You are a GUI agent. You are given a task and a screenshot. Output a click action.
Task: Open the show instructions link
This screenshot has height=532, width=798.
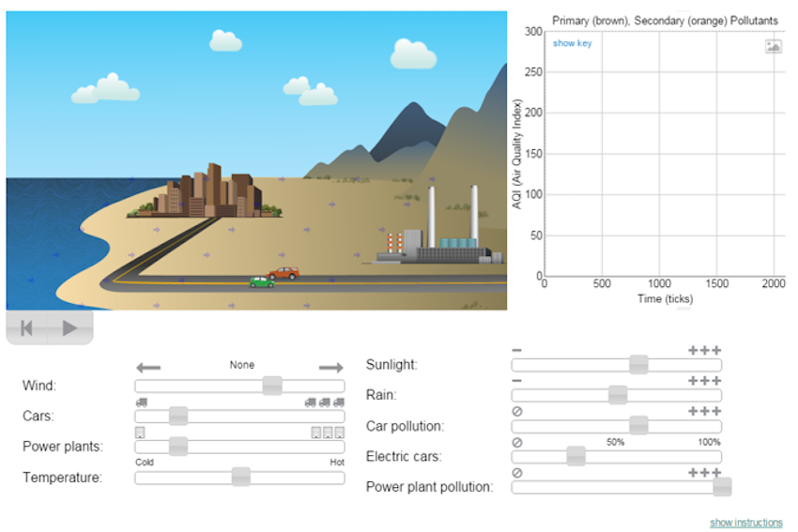pos(745,523)
